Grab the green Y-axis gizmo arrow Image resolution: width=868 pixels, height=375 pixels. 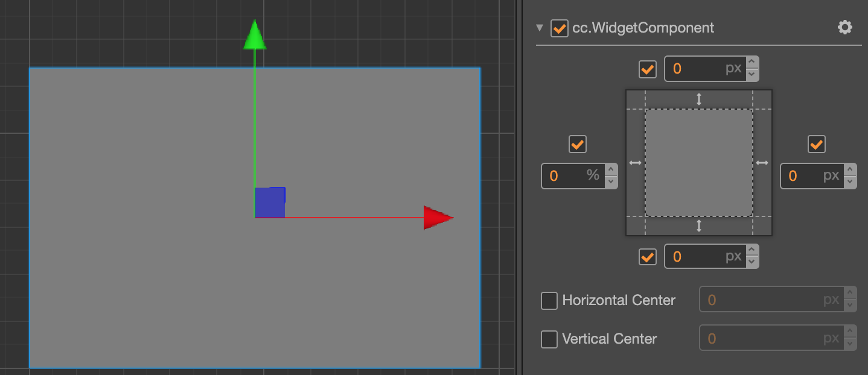point(255,35)
